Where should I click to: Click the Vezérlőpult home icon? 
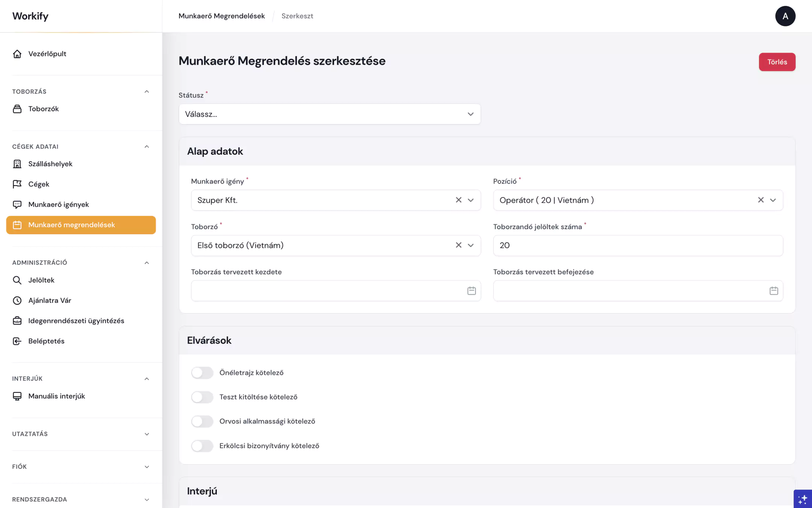17,54
